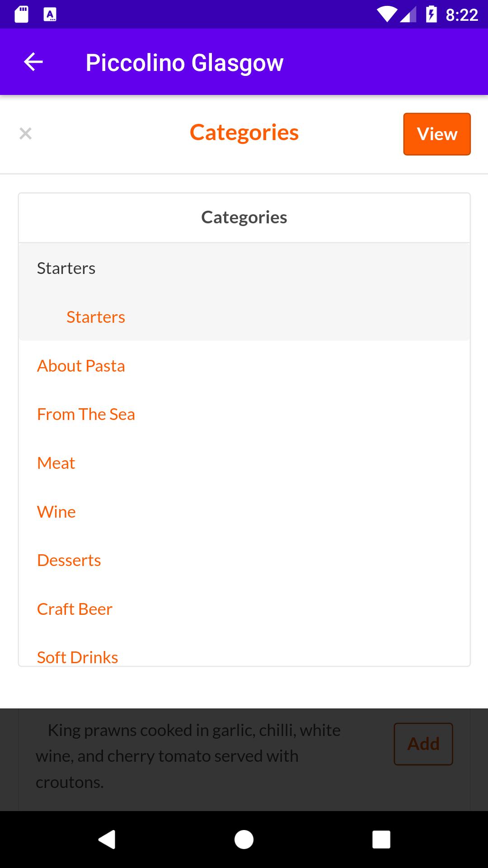Screen dimensions: 488x868
Task: Tap the keyboard language status icon
Action: pyautogui.click(x=50, y=14)
